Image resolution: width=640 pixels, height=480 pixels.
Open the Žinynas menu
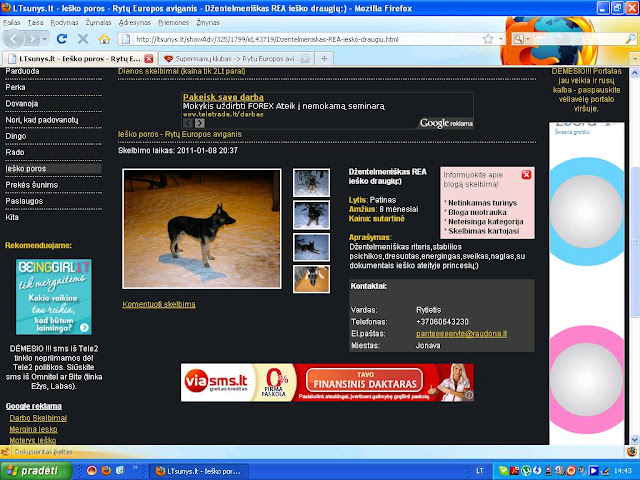click(x=208, y=22)
